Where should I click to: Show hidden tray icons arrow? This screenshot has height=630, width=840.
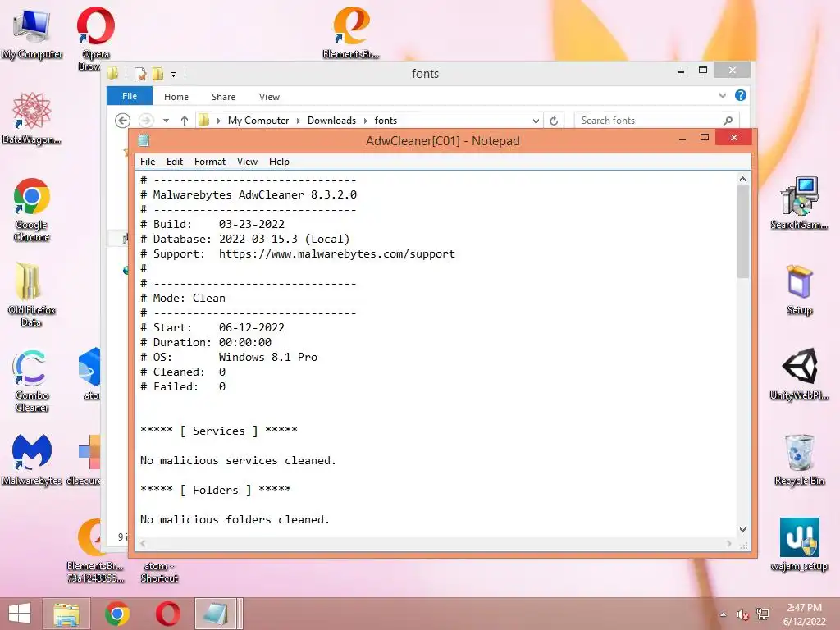pyautogui.click(x=724, y=614)
